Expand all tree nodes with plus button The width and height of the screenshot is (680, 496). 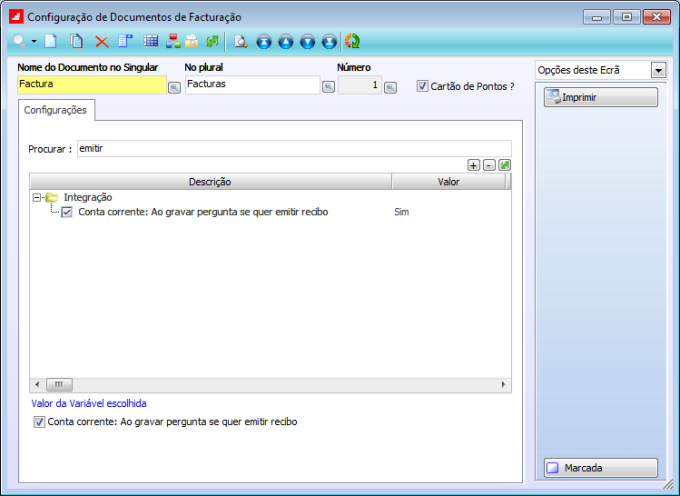[x=474, y=165]
